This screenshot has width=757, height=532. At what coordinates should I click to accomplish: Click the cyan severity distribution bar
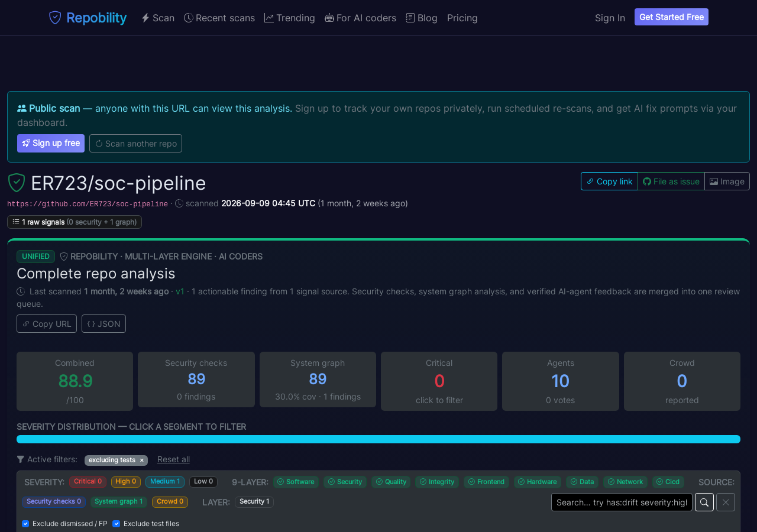pos(378,439)
